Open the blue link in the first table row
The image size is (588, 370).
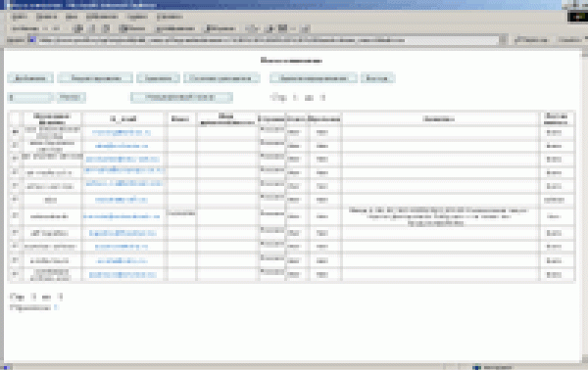(122, 132)
